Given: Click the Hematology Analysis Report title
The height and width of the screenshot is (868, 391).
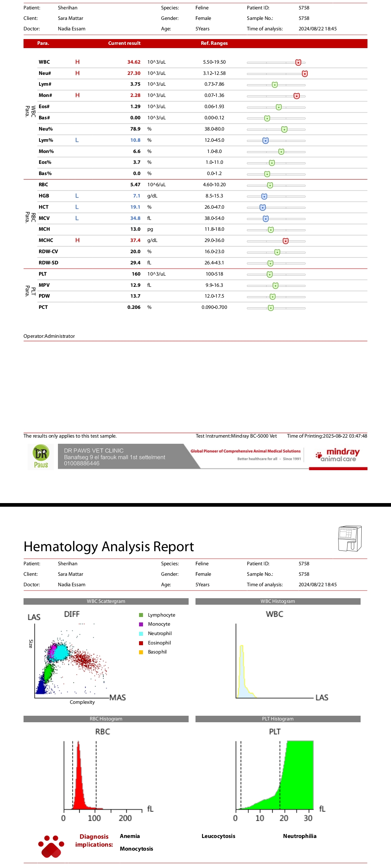Looking at the screenshot, I should click(x=109, y=546).
